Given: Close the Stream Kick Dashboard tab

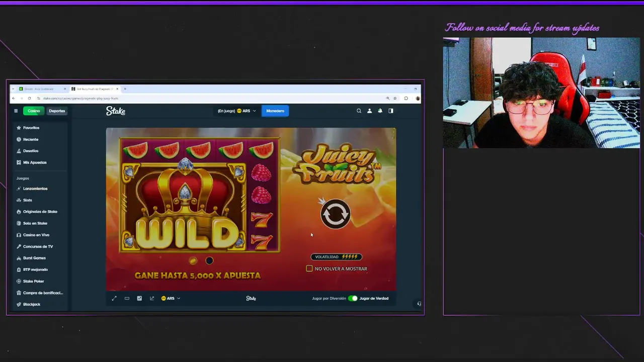Looking at the screenshot, I should 64,89.
